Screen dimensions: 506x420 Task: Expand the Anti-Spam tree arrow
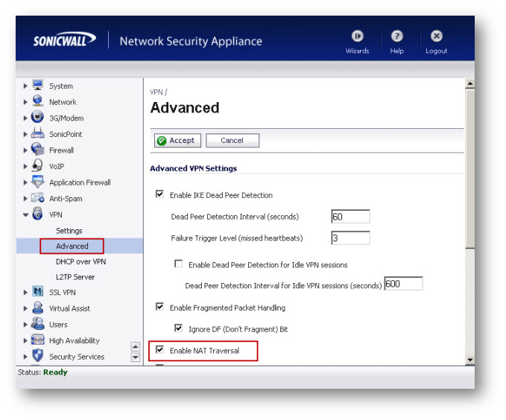[25, 199]
